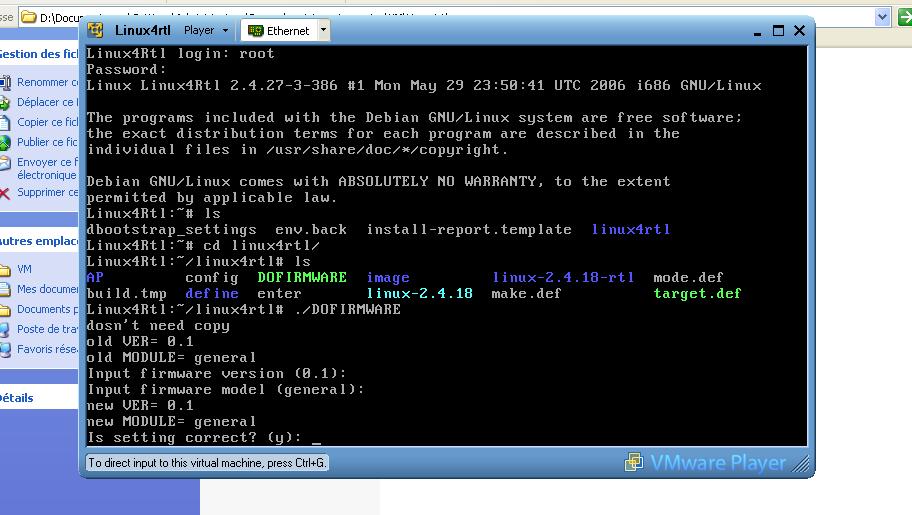Click 'DOFIRMWARE' file name in terminal
The image size is (912, 515).
pyautogui.click(x=302, y=278)
